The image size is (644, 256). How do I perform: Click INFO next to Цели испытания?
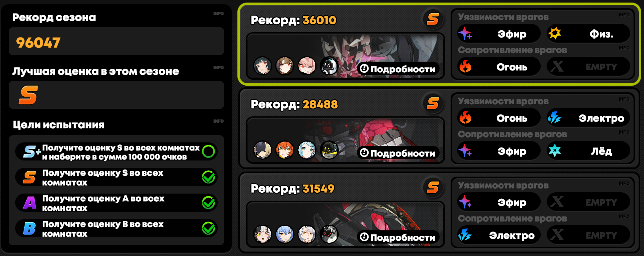pyautogui.click(x=219, y=121)
